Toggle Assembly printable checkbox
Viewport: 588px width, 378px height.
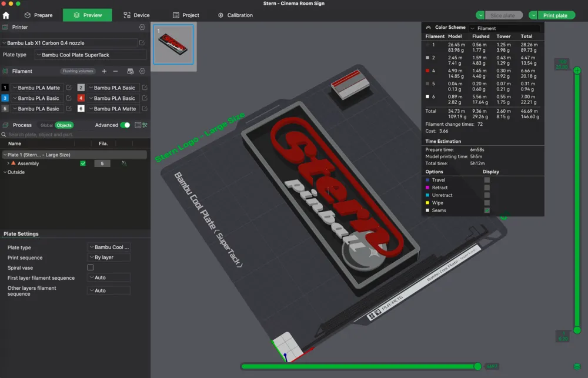83,163
